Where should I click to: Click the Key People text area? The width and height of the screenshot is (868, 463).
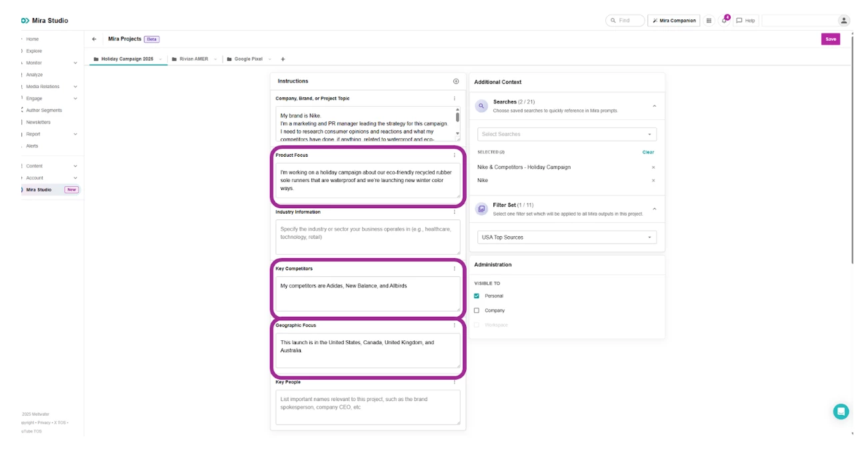coord(368,408)
